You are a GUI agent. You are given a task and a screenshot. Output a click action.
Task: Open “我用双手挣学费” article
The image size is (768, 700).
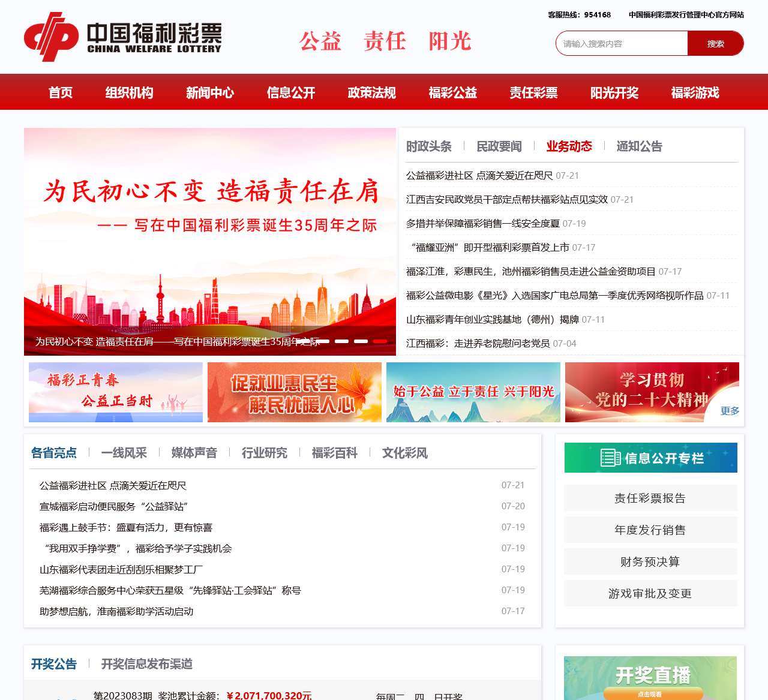pyautogui.click(x=136, y=548)
